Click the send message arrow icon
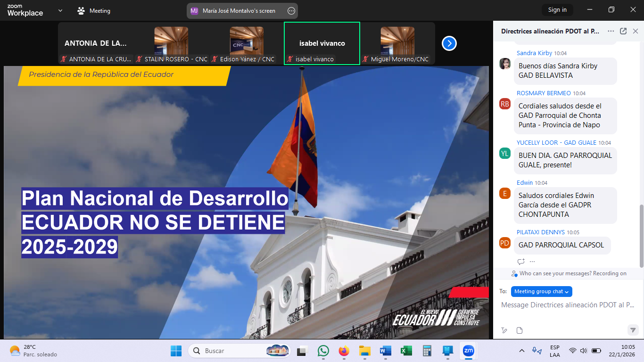The height and width of the screenshot is (362, 644). 633,330
